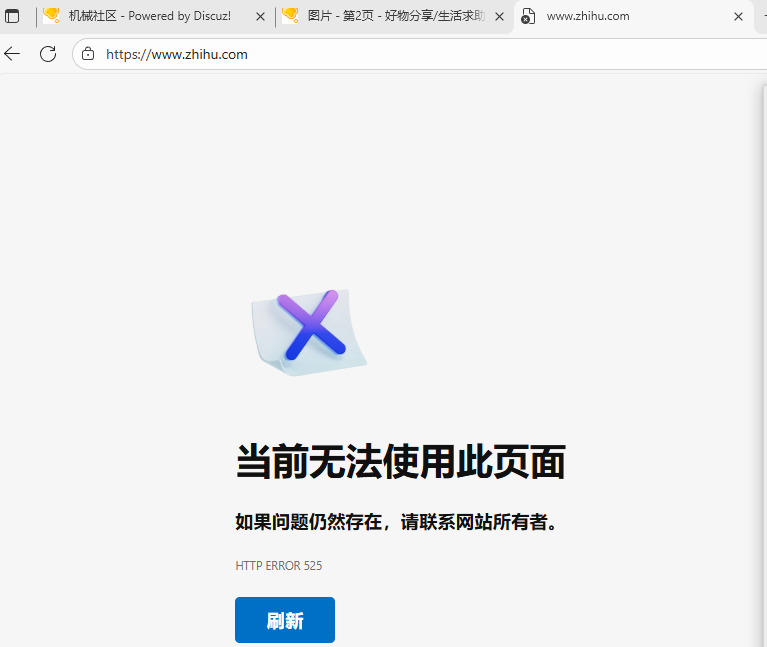This screenshot has width=767, height=647.
Task: Click the zhihu tab's error page favicon
Action: tap(528, 16)
